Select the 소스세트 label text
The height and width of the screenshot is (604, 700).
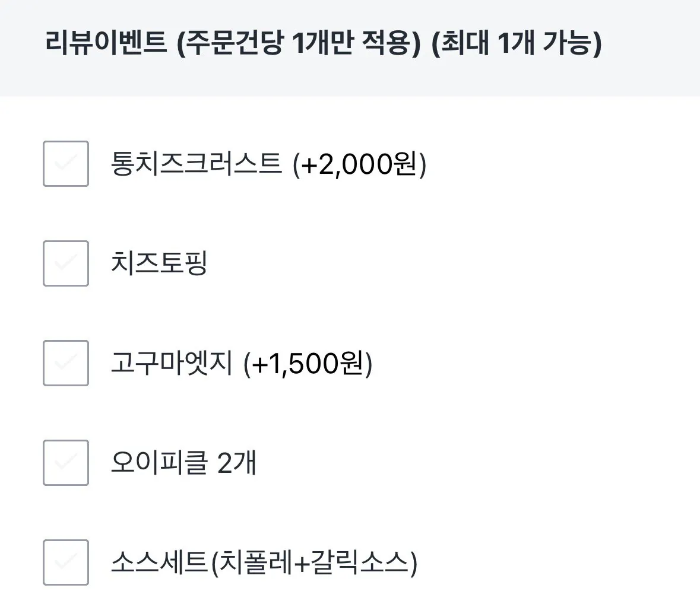[x=159, y=562]
